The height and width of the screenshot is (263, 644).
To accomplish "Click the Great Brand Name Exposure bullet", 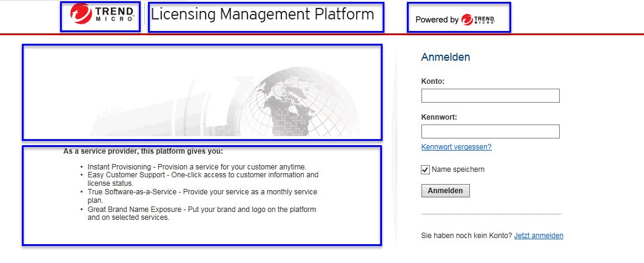I will pos(201,210).
